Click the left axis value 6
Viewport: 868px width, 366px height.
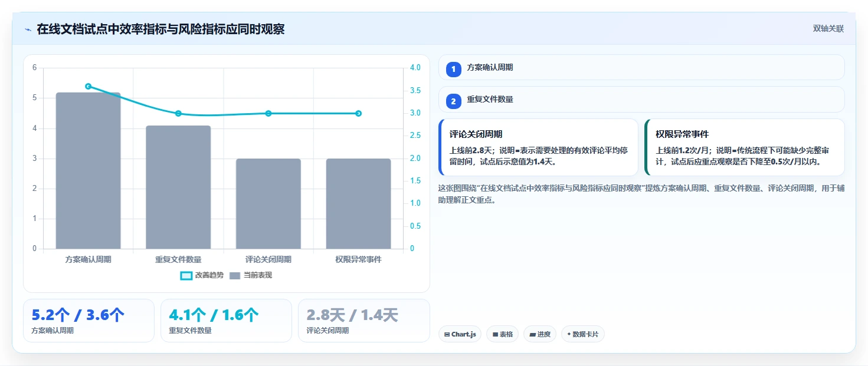click(x=34, y=68)
